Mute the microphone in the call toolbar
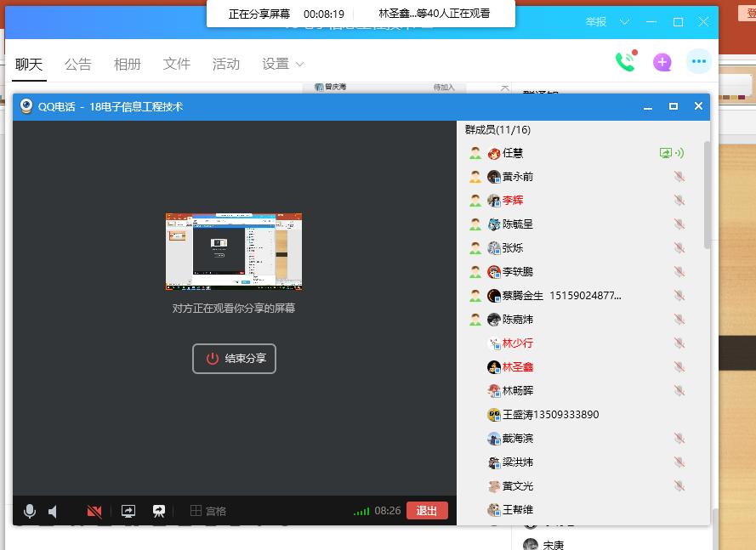Image resolution: width=756 pixels, height=550 pixels. [x=30, y=511]
